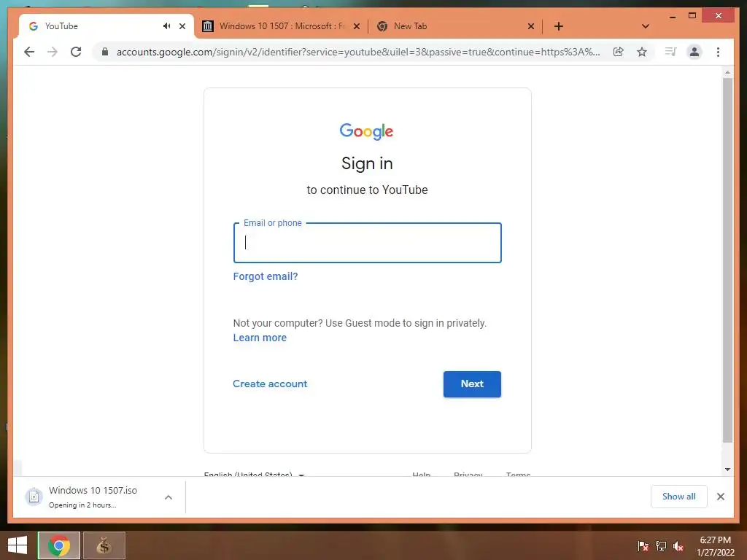Click the scrollbar down arrow
The image size is (747, 560).
click(727, 470)
